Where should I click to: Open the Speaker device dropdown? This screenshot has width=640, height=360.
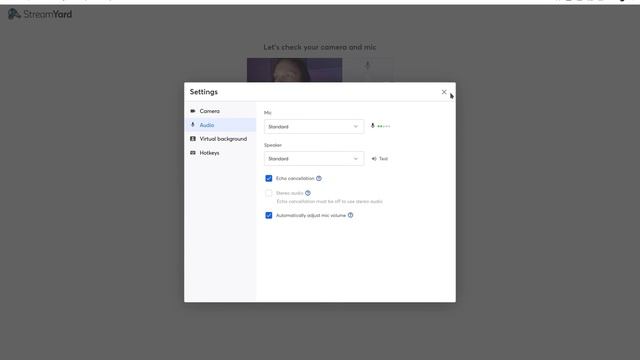click(x=313, y=158)
